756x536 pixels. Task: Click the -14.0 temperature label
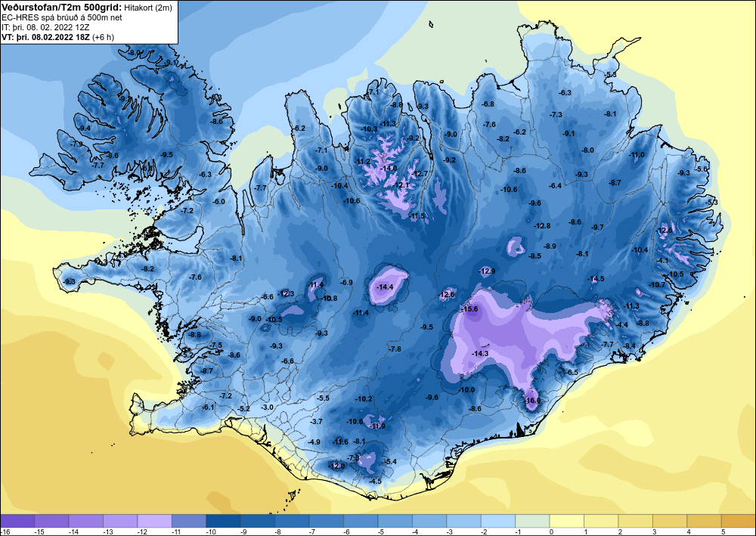point(389,169)
